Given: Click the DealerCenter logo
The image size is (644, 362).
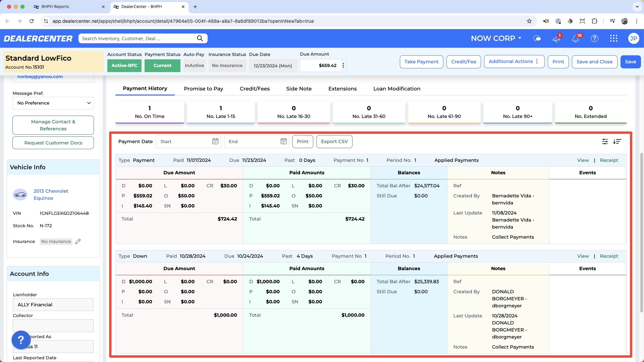Looking at the screenshot, I should coord(38,39).
